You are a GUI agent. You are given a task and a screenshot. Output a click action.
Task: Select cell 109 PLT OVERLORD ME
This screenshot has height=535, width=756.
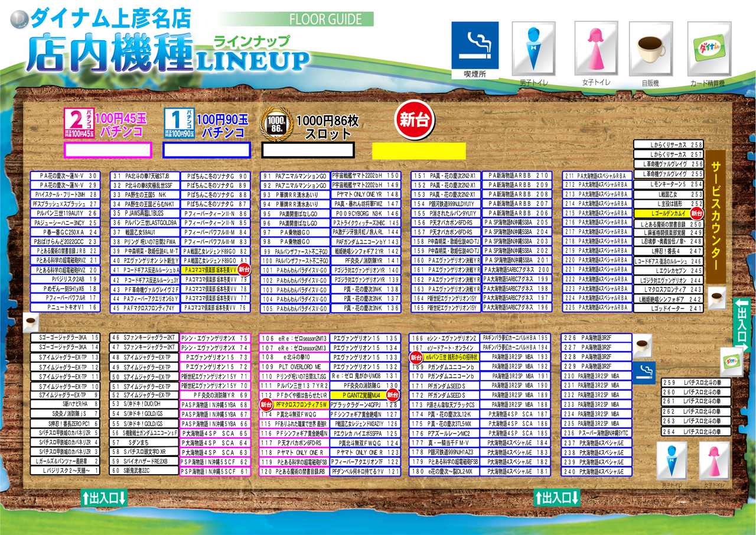[x=294, y=367]
